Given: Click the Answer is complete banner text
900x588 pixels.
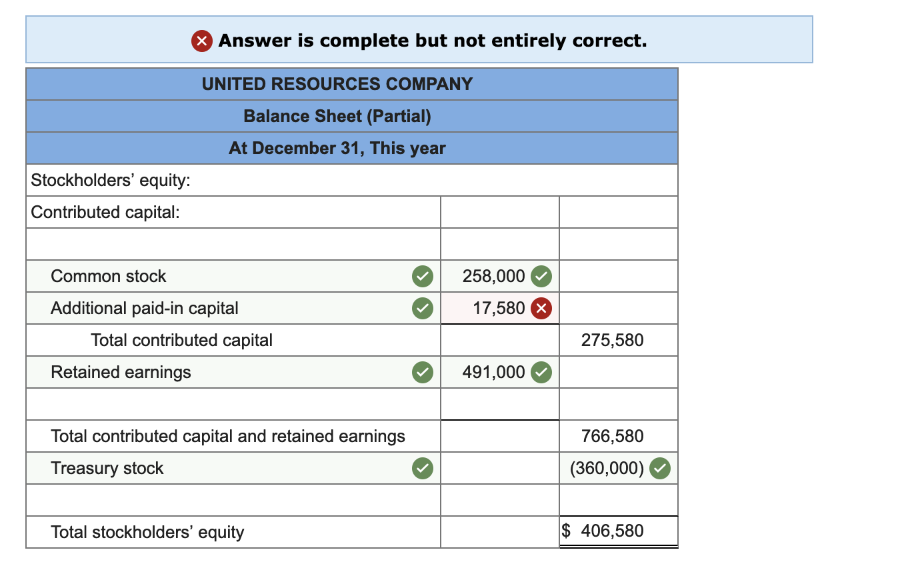Looking at the screenshot, I should click(x=433, y=40).
